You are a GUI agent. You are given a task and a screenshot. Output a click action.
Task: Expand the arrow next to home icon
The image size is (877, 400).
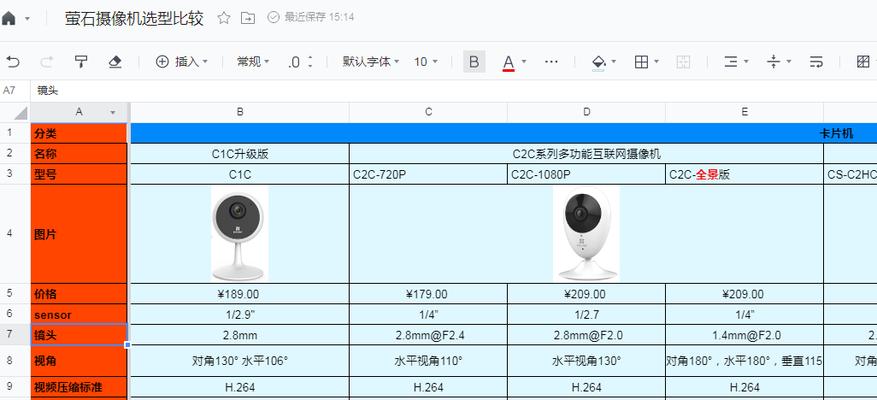click(x=27, y=19)
